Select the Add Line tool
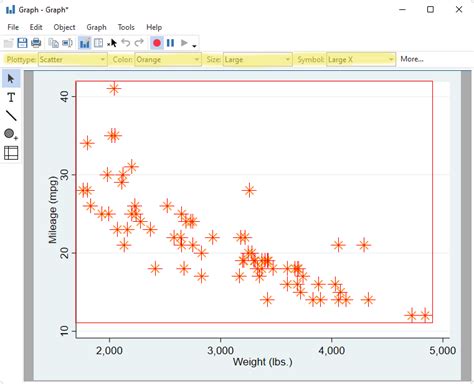The height and width of the screenshot is (384, 474). coord(11,116)
